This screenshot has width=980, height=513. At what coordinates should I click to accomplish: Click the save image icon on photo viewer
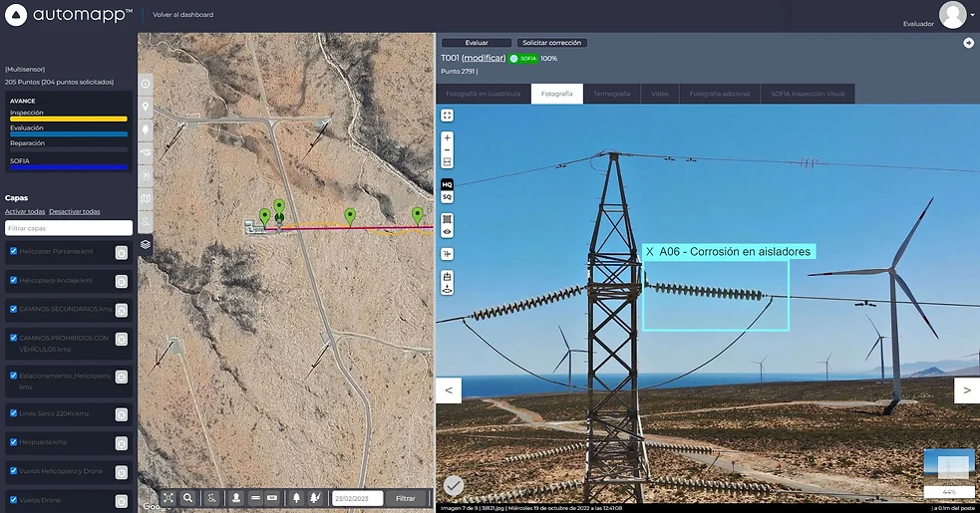(x=447, y=277)
